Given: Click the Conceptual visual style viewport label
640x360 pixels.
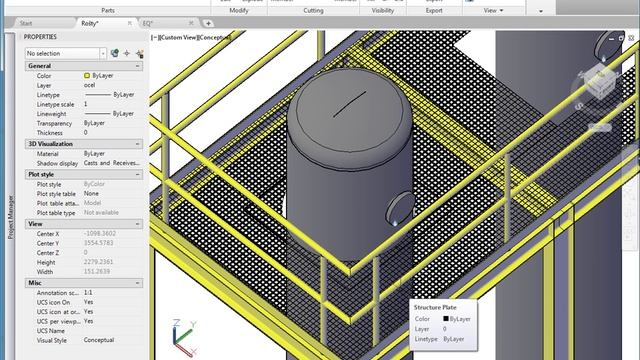Looking at the screenshot, I should 214,38.
